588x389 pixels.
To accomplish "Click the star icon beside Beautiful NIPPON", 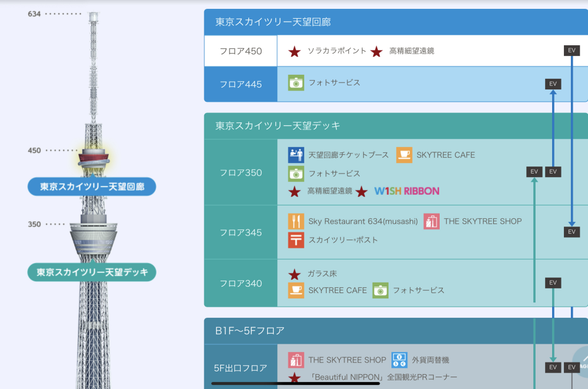I will coord(294,378).
